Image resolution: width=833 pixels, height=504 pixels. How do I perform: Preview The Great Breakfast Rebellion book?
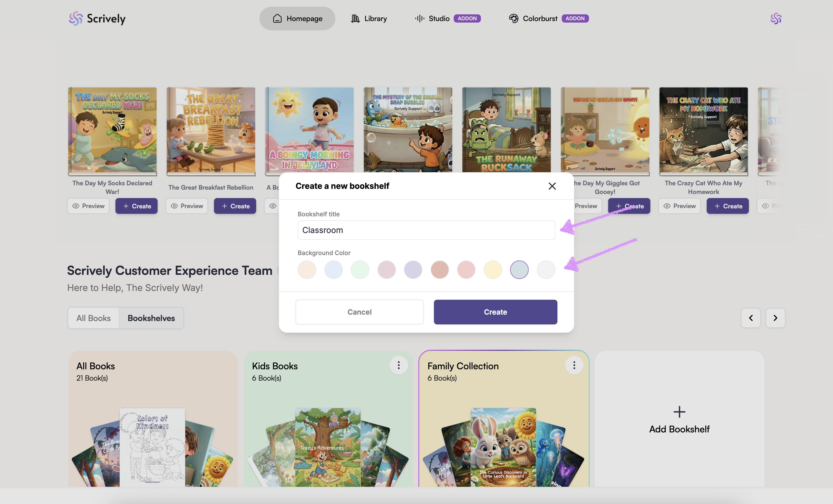187,206
